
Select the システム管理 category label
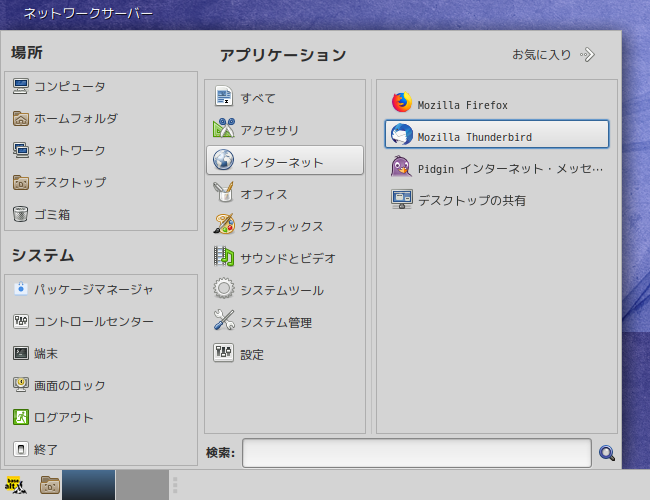[x=276, y=323]
